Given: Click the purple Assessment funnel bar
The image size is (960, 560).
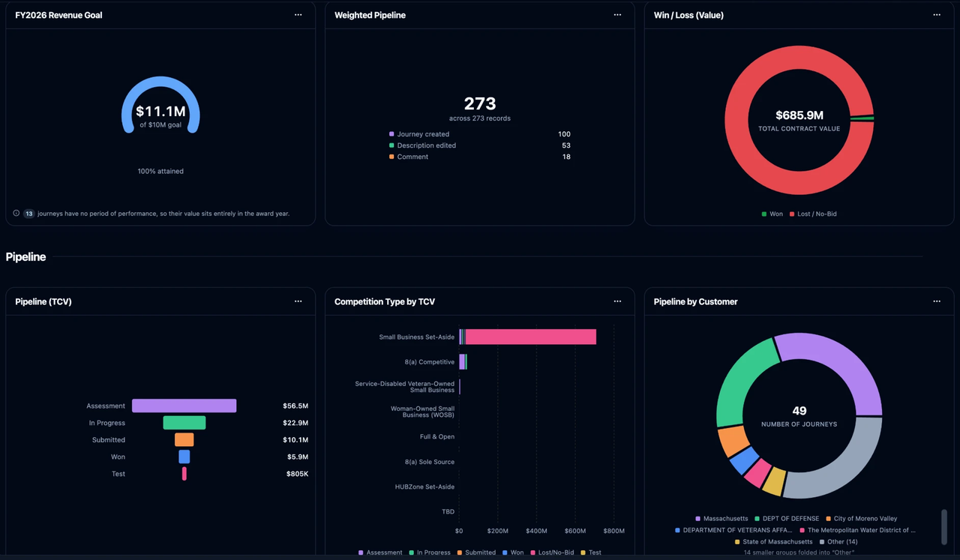Looking at the screenshot, I should 184,406.
